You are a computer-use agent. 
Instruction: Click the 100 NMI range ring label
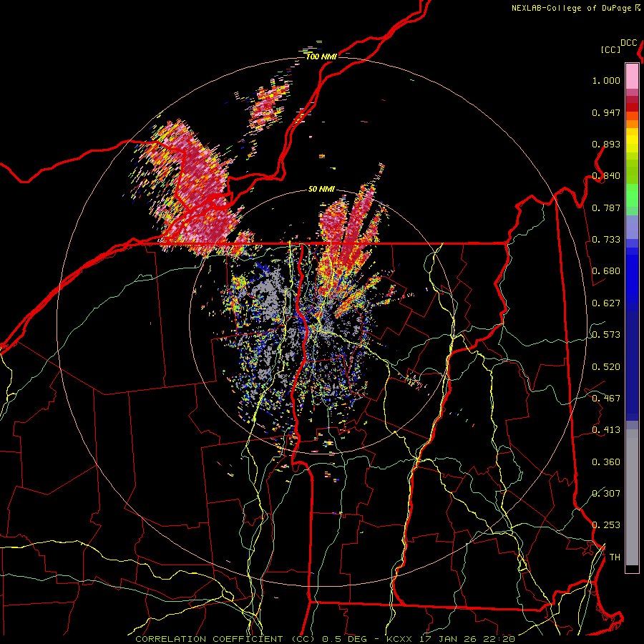click(321, 57)
